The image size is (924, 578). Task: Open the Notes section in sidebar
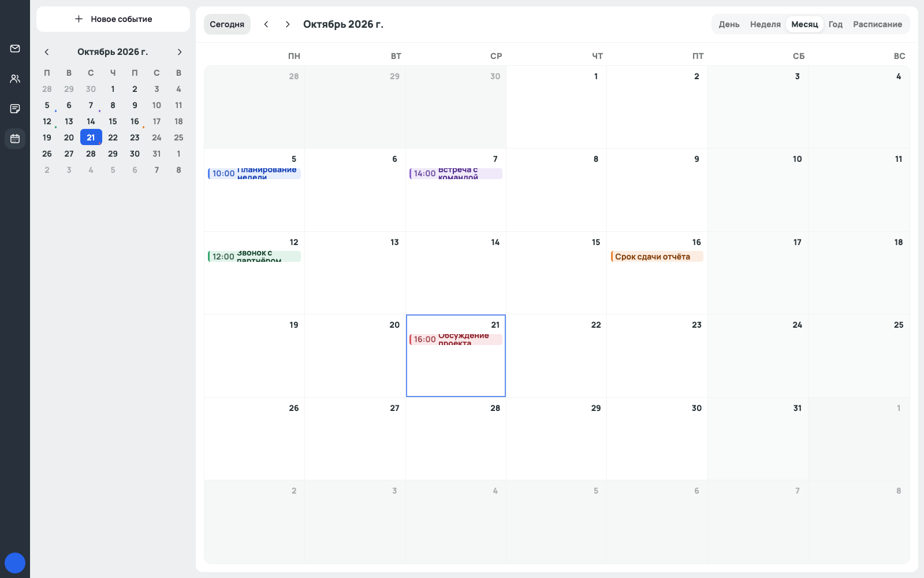tap(15, 109)
